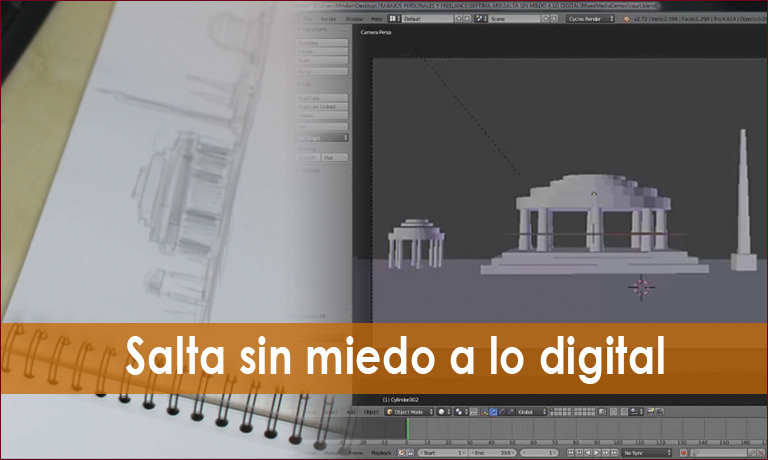
Task: Click the scene browse icon
Action: pos(481,19)
